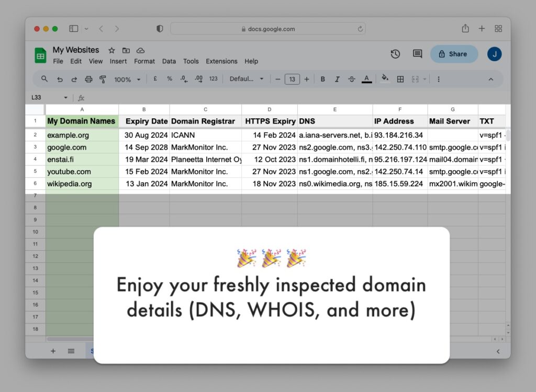Screen dimensions: 536x392
Task: Open a new Safari tab
Action: click(x=482, y=29)
